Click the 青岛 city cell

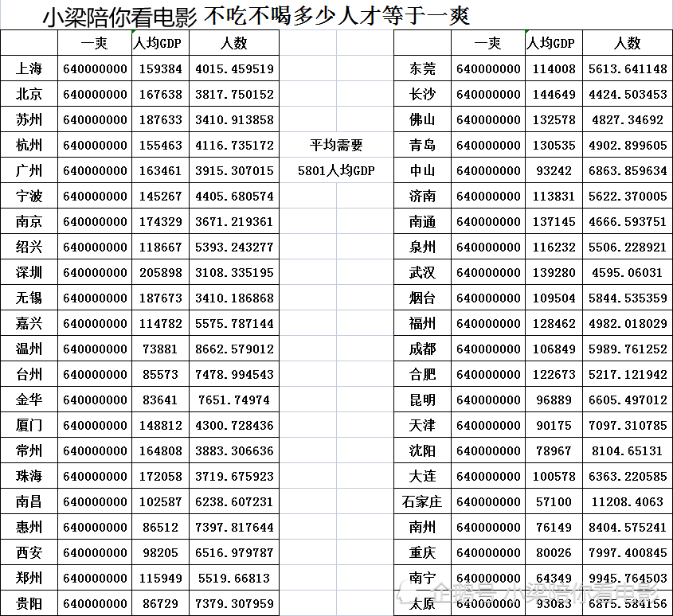422,145
